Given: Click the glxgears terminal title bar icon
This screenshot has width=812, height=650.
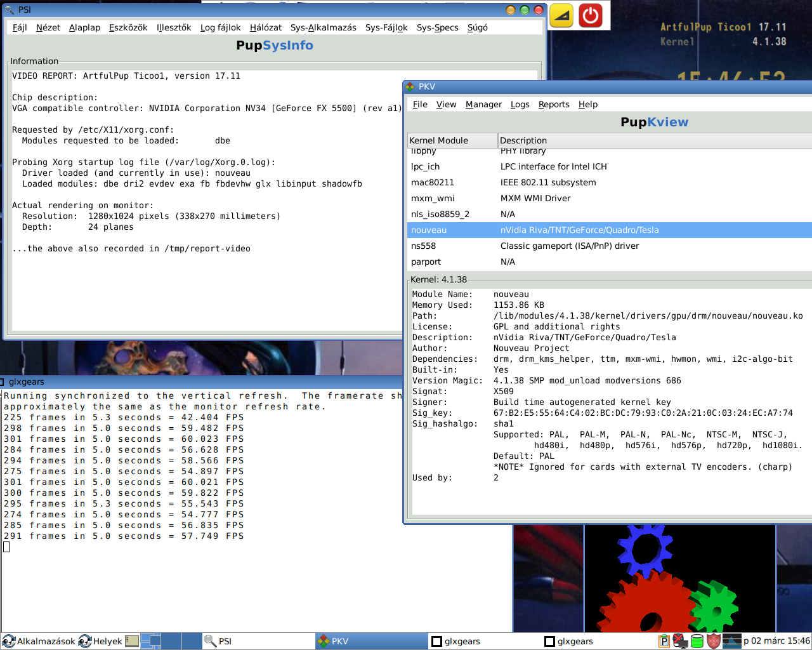Looking at the screenshot, I should pos(3,382).
